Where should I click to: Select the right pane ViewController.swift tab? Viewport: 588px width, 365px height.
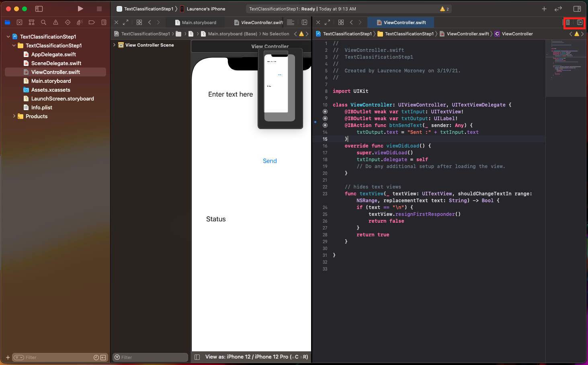[x=404, y=23]
